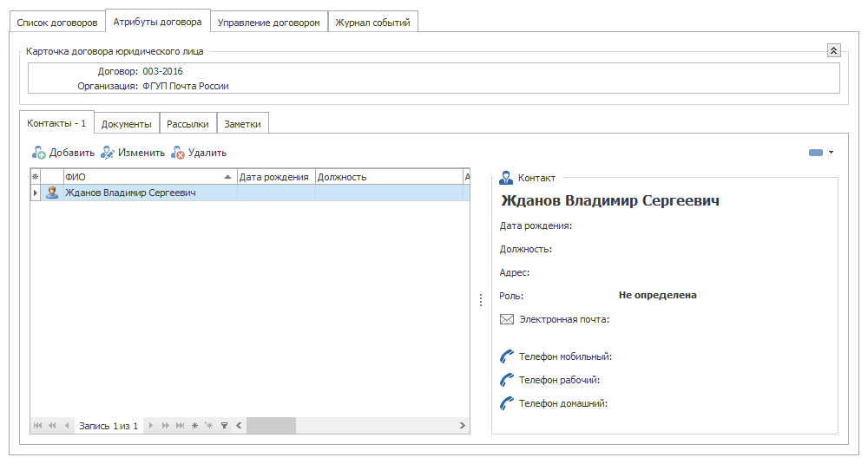Click the navigator asterisk button with small mark
This screenshot has height=464, width=868.
[208, 425]
